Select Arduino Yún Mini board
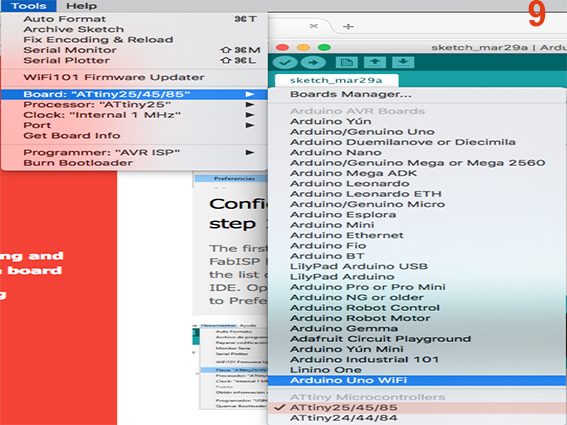 417,349
